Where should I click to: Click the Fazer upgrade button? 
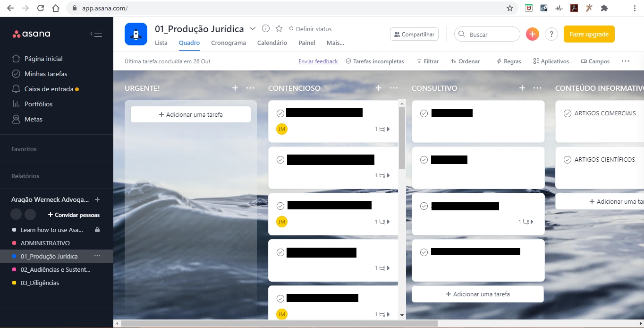(589, 34)
